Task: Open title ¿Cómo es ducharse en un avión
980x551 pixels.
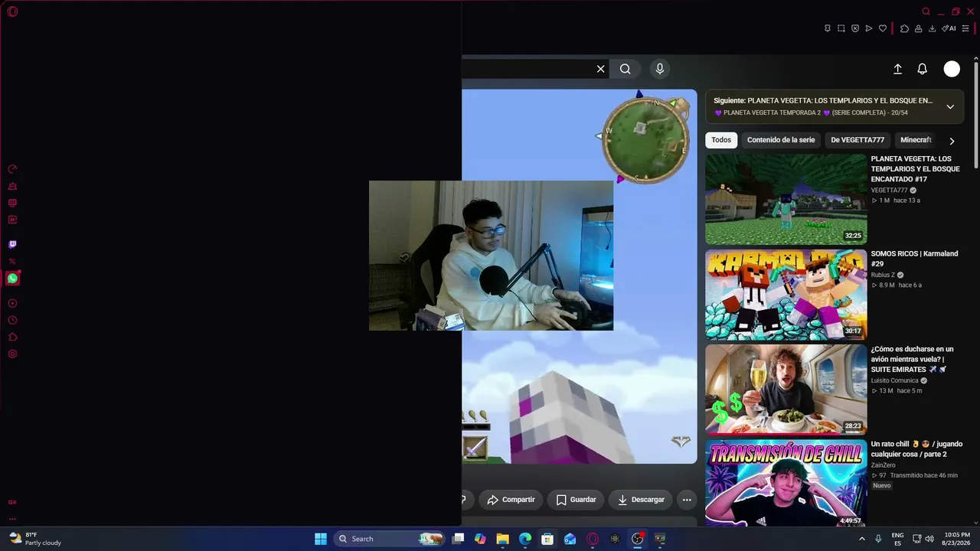Action: (x=912, y=359)
